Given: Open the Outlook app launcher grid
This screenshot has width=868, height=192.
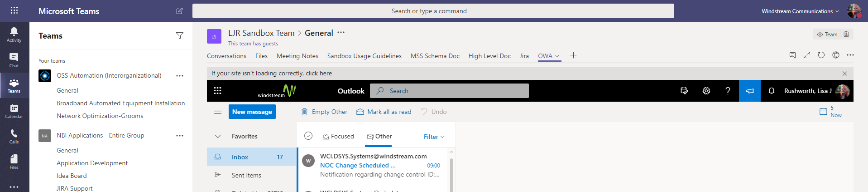Looking at the screenshot, I should [x=217, y=91].
